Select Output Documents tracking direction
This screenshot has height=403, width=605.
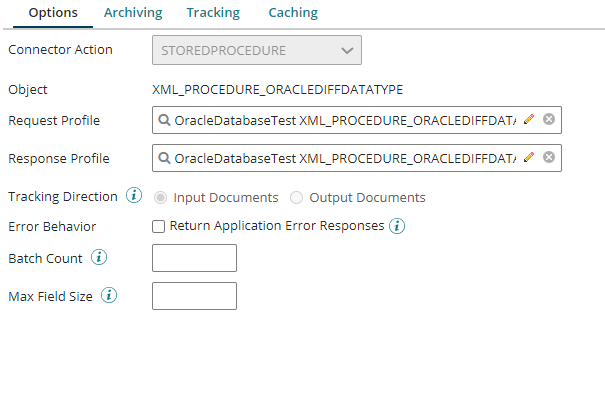pyautogui.click(x=296, y=198)
